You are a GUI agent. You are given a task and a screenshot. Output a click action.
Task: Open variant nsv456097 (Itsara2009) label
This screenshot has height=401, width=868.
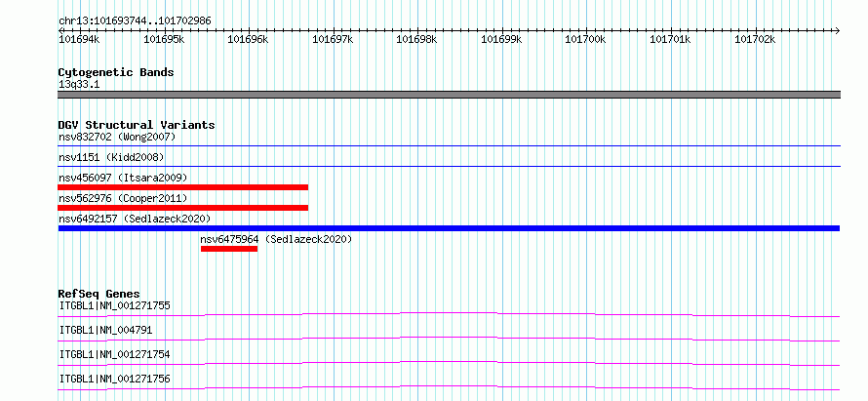[123, 178]
